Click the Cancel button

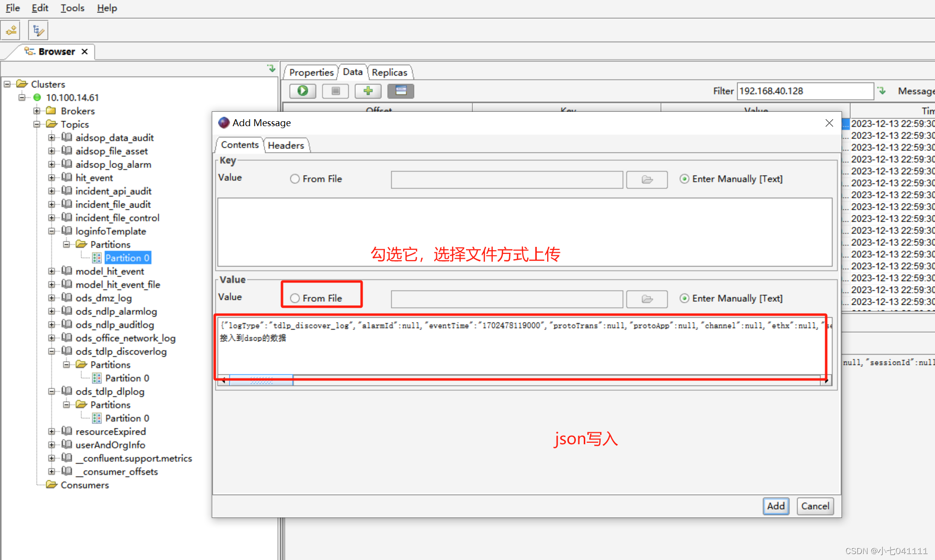pyautogui.click(x=815, y=506)
